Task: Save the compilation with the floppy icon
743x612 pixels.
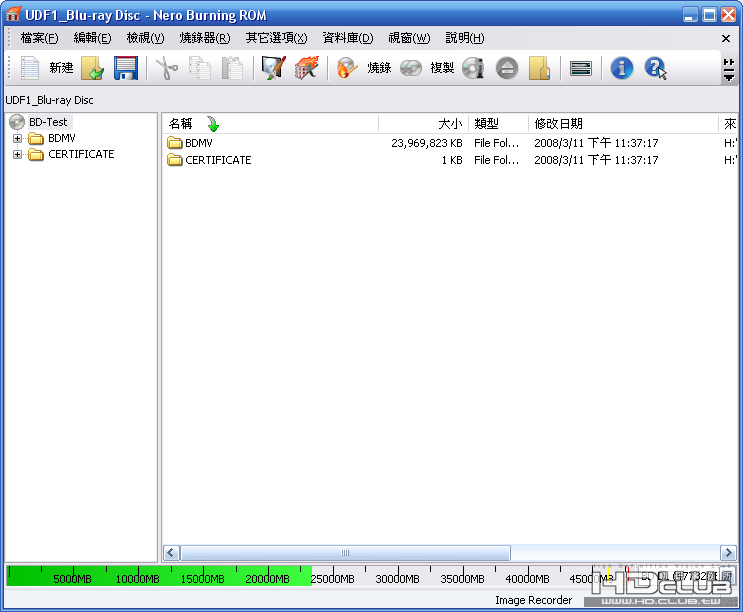Action: [x=126, y=68]
